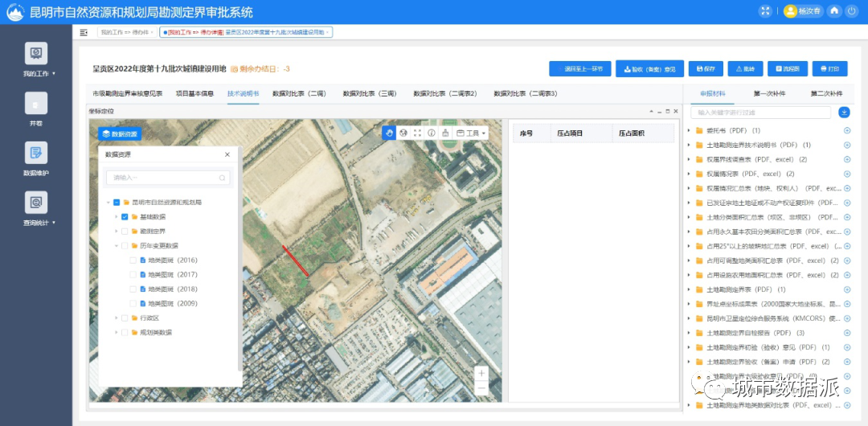Close the 数据资源 panel
The width and height of the screenshot is (868, 426).
tap(227, 155)
